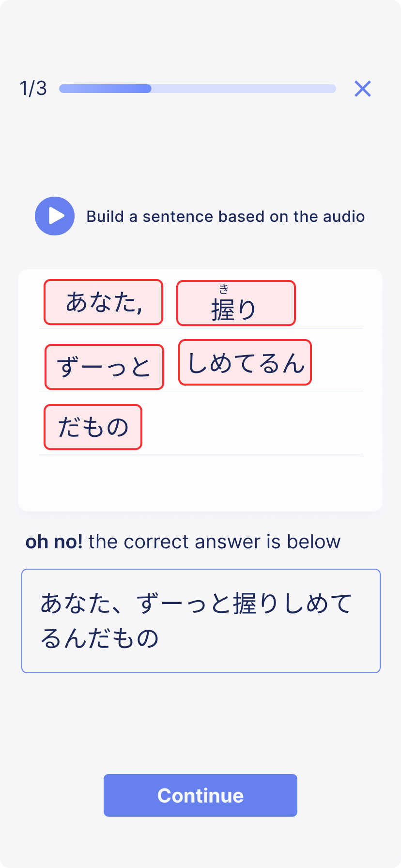Click the Continue button
This screenshot has height=868, width=401.
pyautogui.click(x=200, y=795)
